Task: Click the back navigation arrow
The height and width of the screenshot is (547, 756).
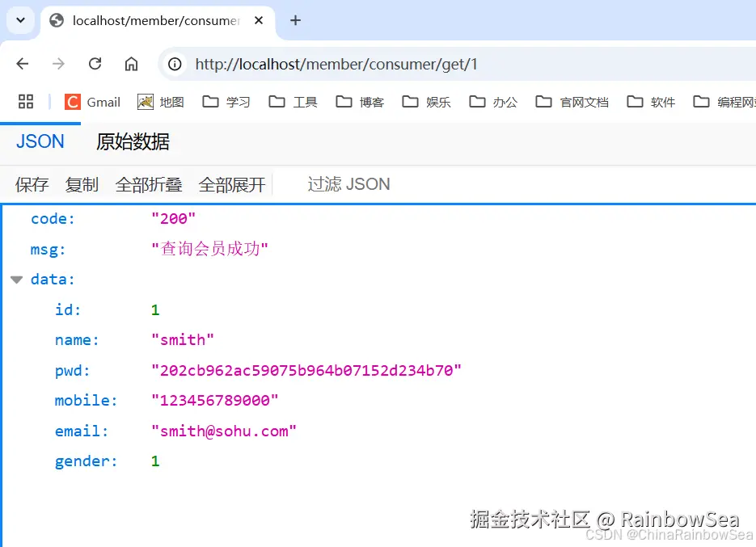Action: (22, 63)
